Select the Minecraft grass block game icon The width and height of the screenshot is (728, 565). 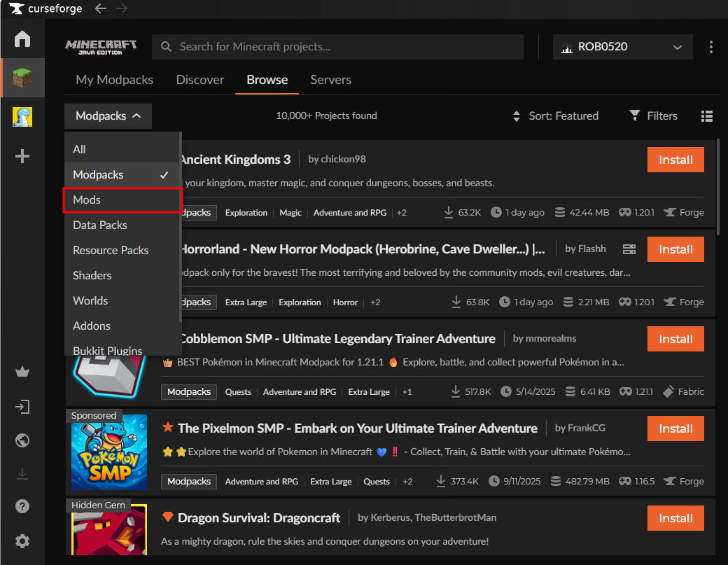[x=22, y=78]
